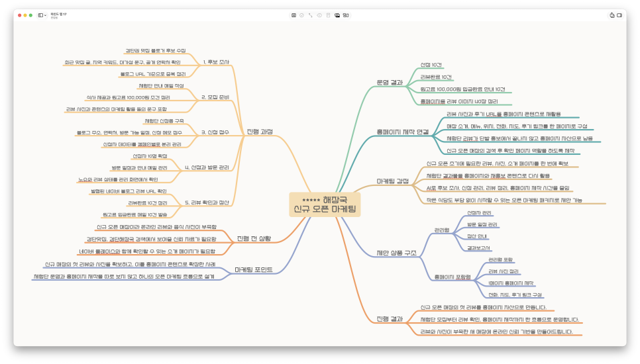This screenshot has width=640, height=364.
Task: Toggle the sidebar outline view button
Action: pos(40,15)
